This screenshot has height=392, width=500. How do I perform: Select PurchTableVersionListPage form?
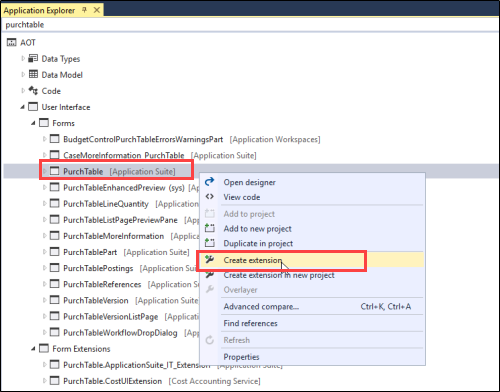coord(111,317)
